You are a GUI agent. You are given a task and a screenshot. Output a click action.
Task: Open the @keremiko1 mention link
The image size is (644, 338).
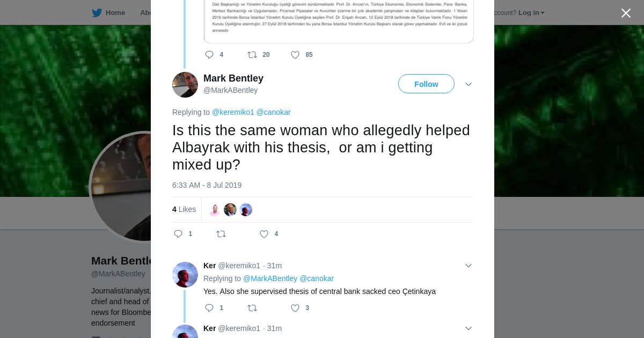click(x=233, y=112)
